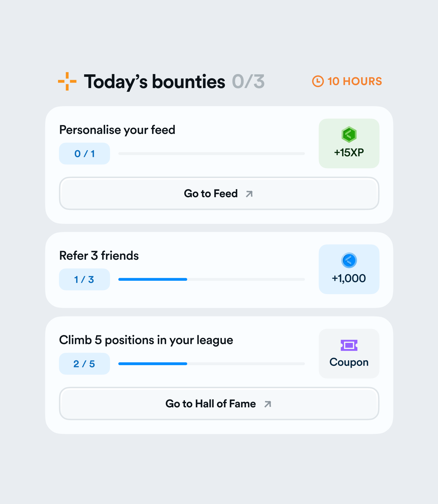Click the green hexagon XP icon
Screen dimensions: 438x504
[349, 134]
